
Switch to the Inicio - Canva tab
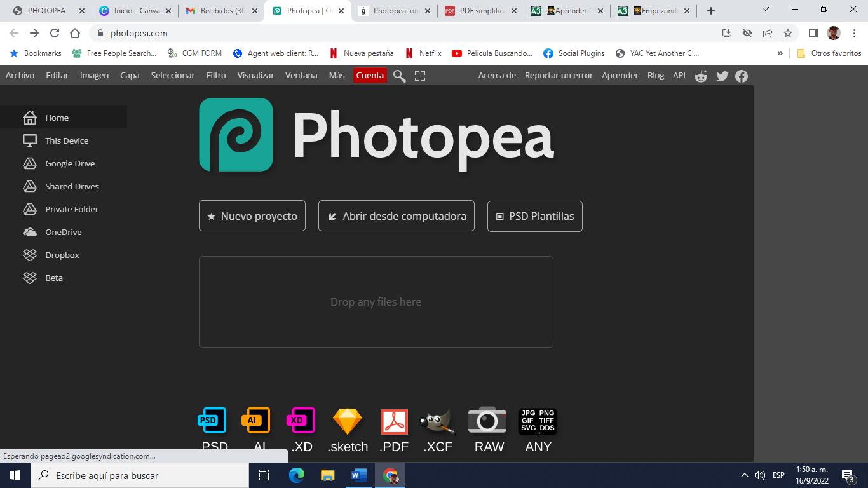pos(134,11)
